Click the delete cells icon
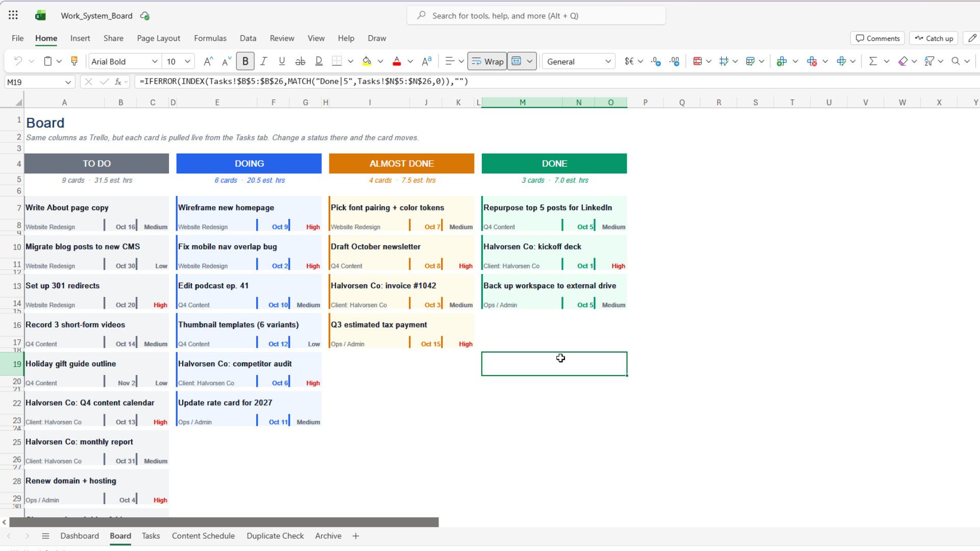The image size is (980, 551). pyautogui.click(x=812, y=61)
